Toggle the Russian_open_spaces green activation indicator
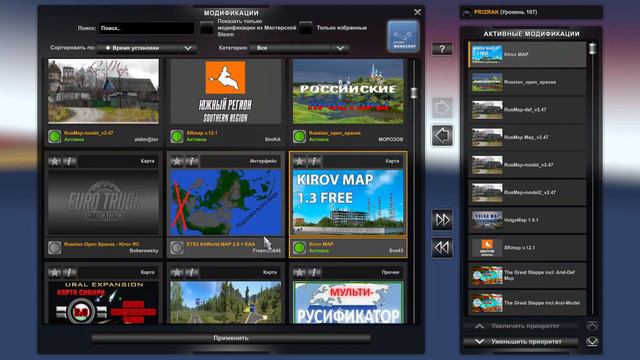Screen dimensions: 640x360 click(x=300, y=136)
